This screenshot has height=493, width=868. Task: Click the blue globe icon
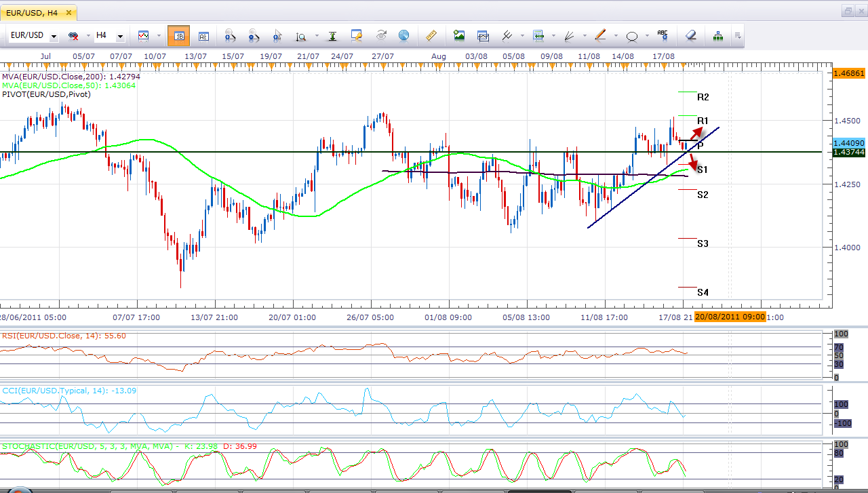403,35
